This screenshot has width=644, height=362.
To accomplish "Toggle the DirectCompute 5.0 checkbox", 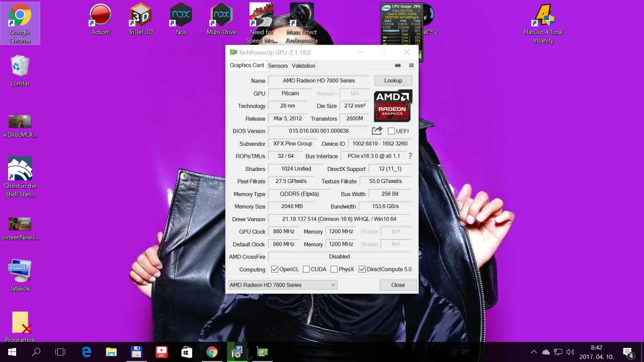I will tap(362, 269).
